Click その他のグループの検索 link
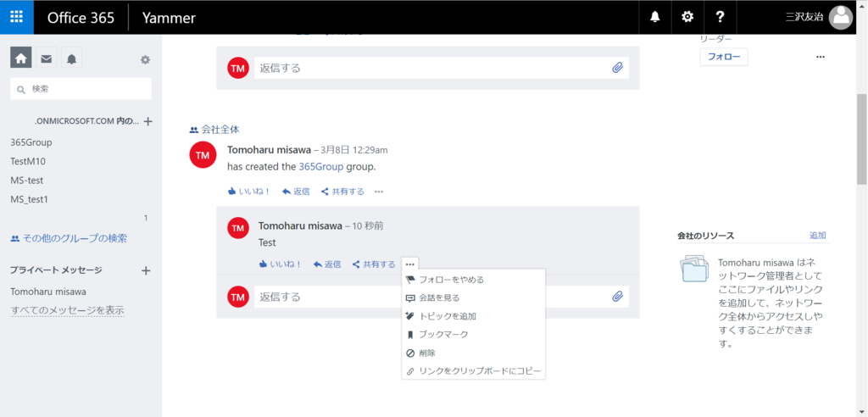The width and height of the screenshot is (868, 417). [69, 238]
